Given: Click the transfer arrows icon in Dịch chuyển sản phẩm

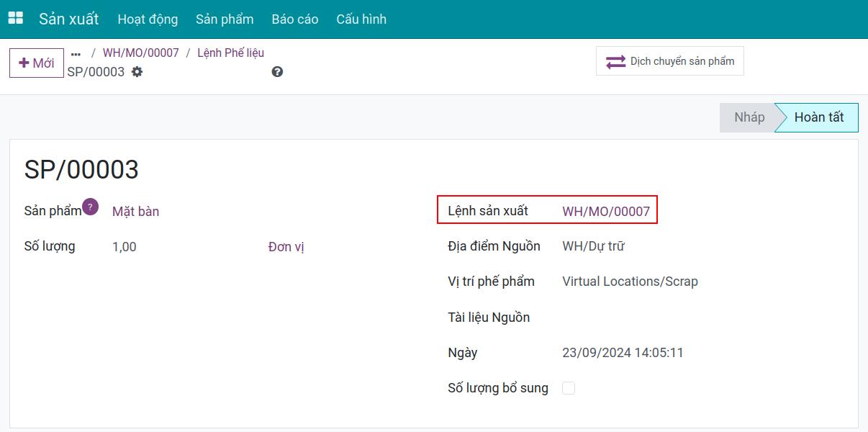Looking at the screenshot, I should click(616, 62).
